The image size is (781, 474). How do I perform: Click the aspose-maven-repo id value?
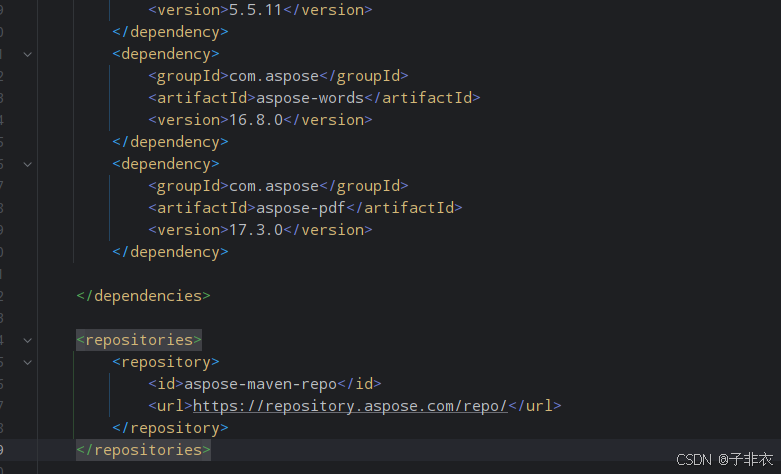[259, 384]
